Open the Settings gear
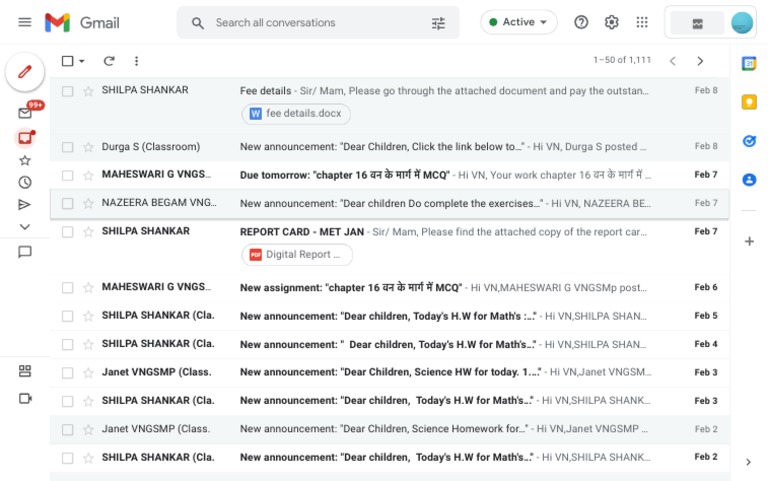Screen dimensions: 768x481 [612, 22]
